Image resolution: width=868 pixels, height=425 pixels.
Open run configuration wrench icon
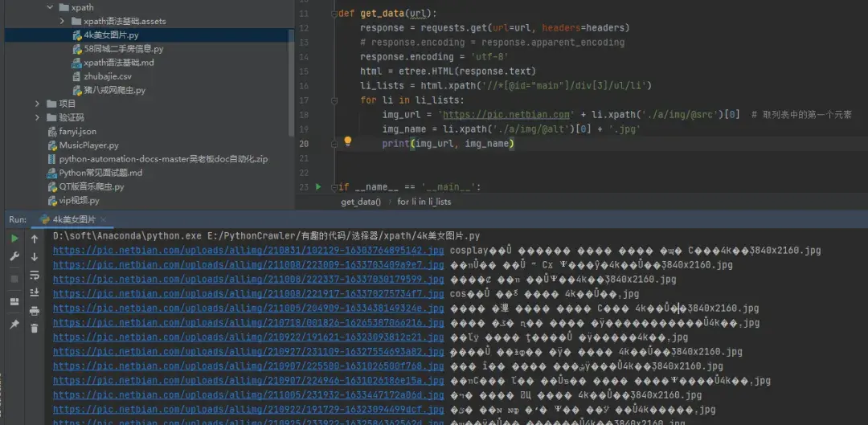(15, 256)
